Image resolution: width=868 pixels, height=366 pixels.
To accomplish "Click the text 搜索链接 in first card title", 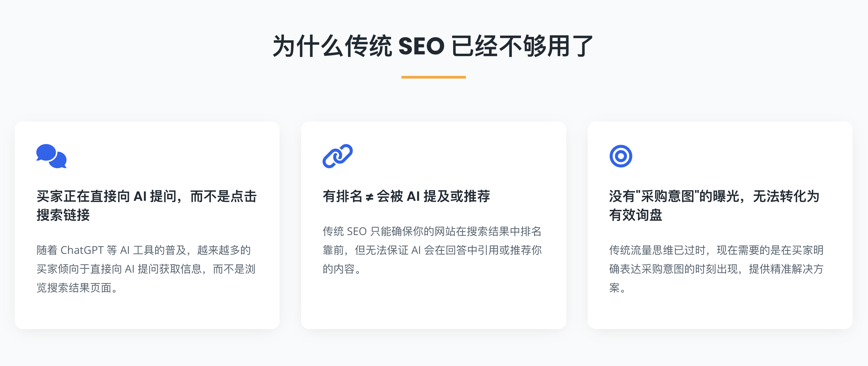I will pyautogui.click(x=63, y=215).
